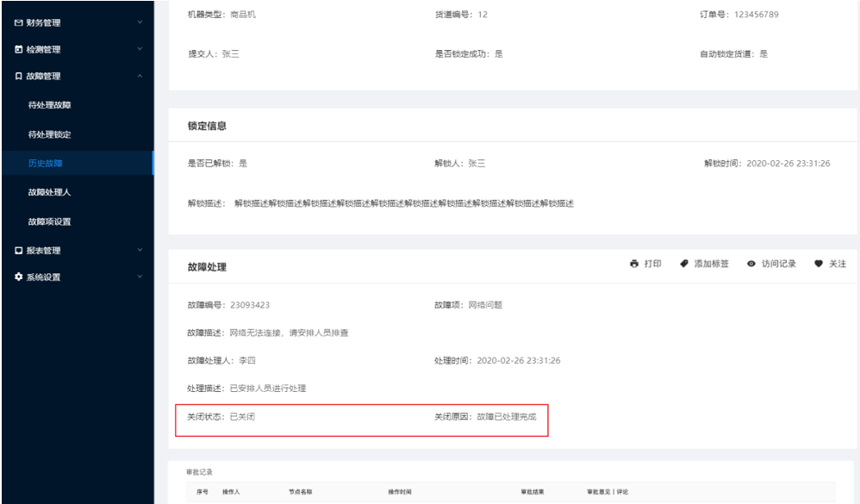The height and width of the screenshot is (504, 860).
Task: Click the order number 123456789
Action: [757, 15]
